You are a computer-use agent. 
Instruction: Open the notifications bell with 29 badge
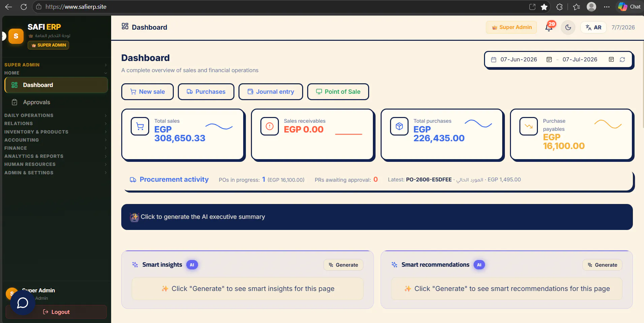click(x=549, y=27)
